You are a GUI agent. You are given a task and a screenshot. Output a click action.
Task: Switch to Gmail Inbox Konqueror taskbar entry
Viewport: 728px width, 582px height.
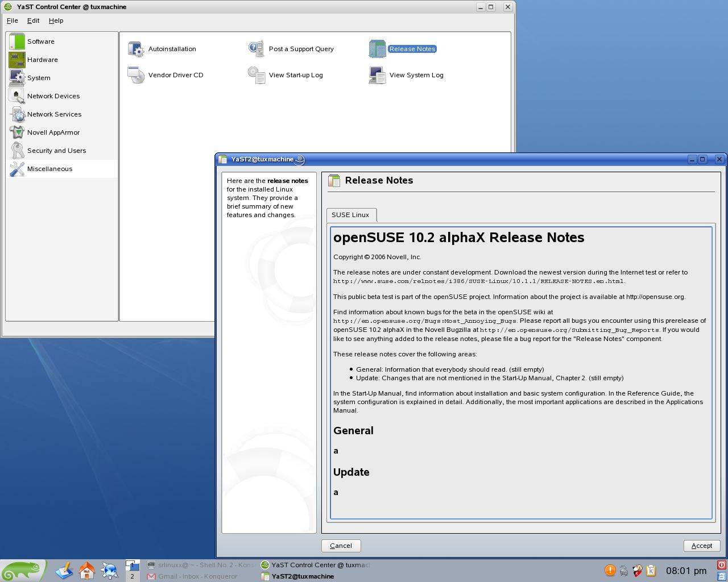[201, 576]
